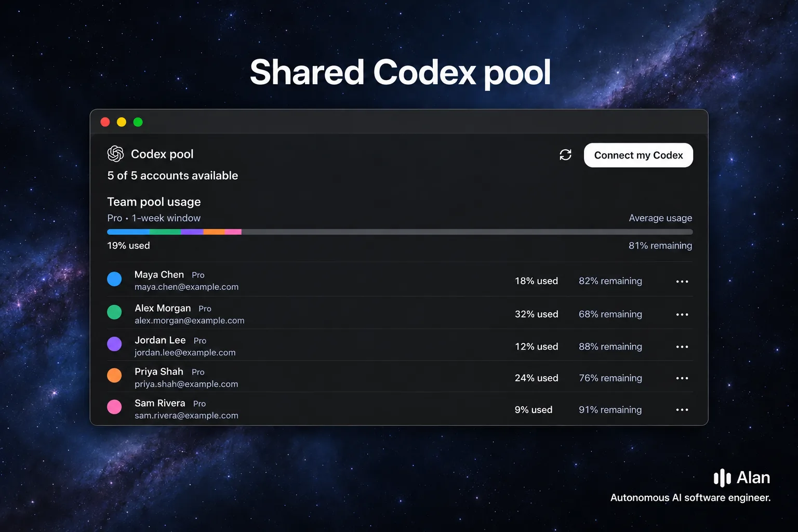Click the refresh pool icon
798x532 pixels.
565,155
